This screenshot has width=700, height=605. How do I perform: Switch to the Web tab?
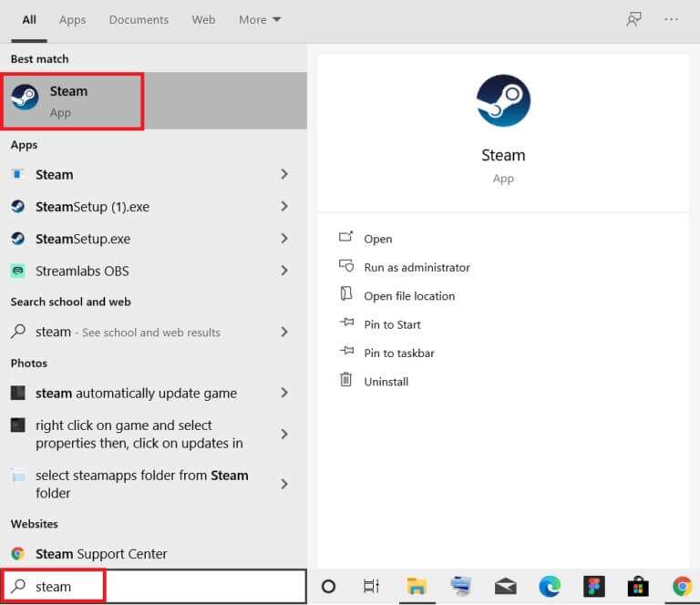pyautogui.click(x=203, y=20)
